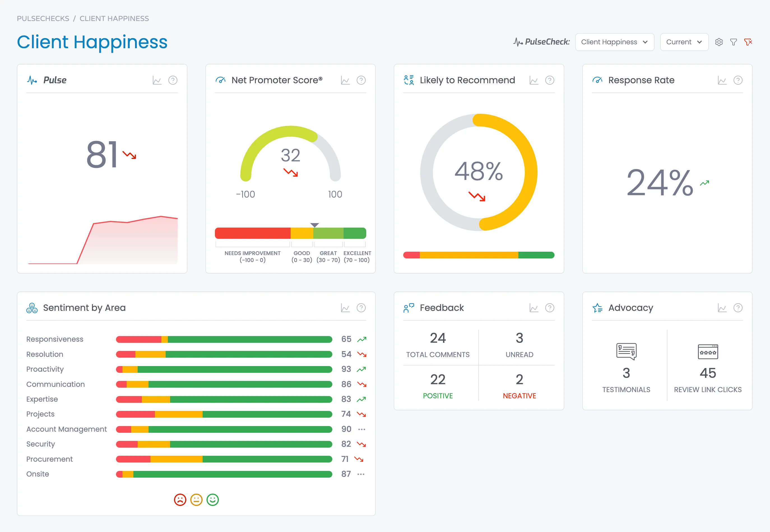
Task: Open trend chart for Feedback card
Action: pyautogui.click(x=534, y=308)
